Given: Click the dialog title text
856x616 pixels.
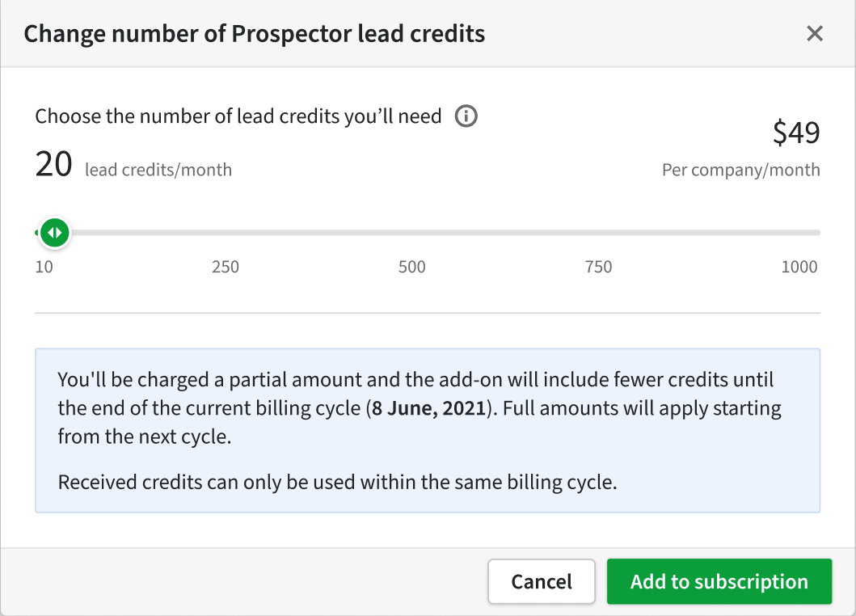Looking at the screenshot, I should (x=255, y=34).
